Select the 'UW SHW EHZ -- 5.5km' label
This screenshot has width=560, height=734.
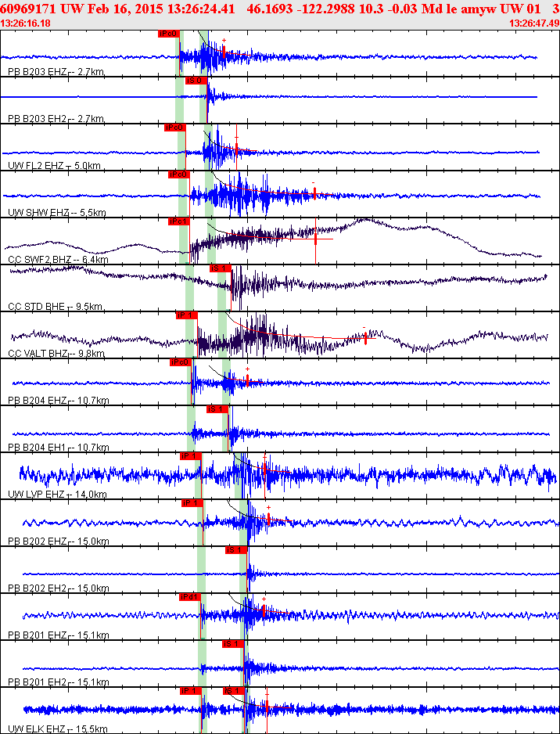(x=57, y=213)
